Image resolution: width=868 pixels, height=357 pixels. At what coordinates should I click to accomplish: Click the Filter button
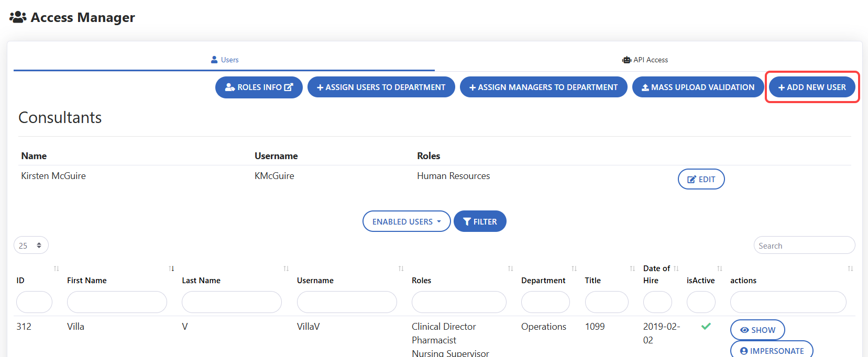(x=480, y=221)
